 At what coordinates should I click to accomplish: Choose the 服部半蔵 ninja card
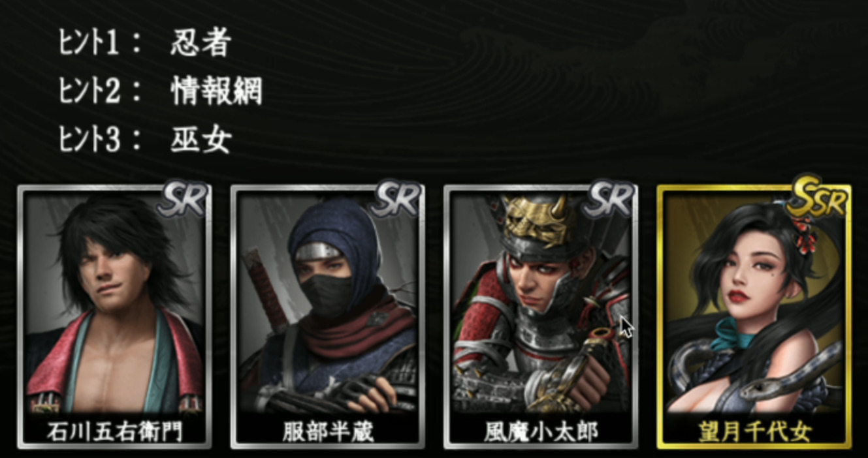click(328, 316)
